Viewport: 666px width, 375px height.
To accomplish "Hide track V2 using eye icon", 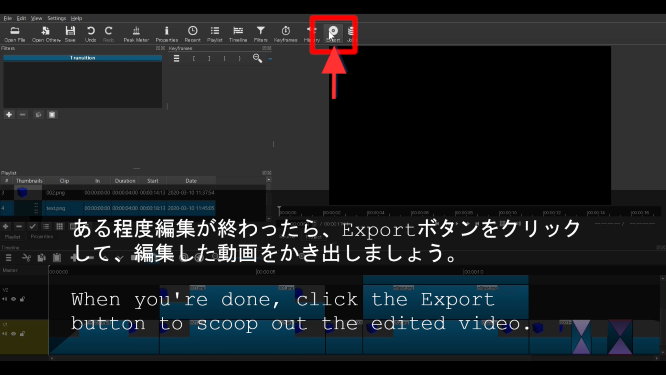I will [14, 299].
